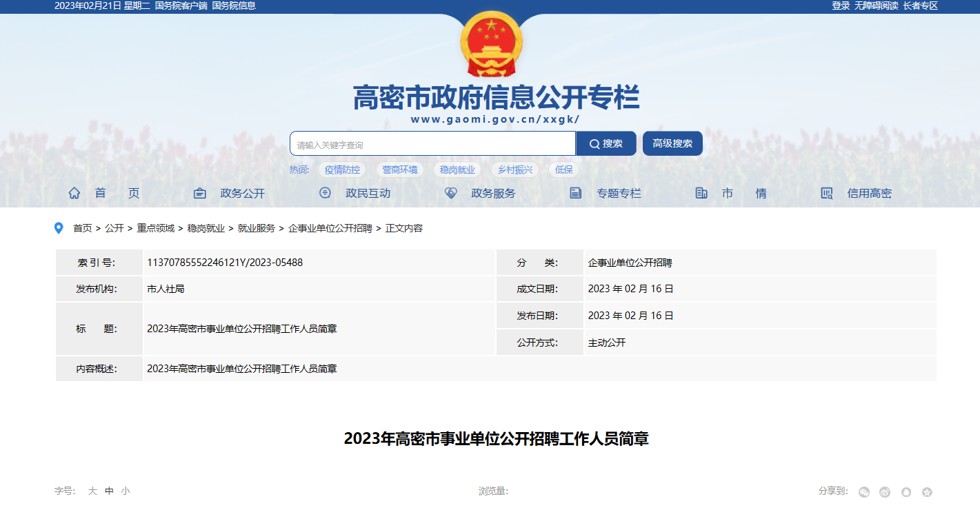
Task: Click 登录 in the top bar
Action: (841, 6)
